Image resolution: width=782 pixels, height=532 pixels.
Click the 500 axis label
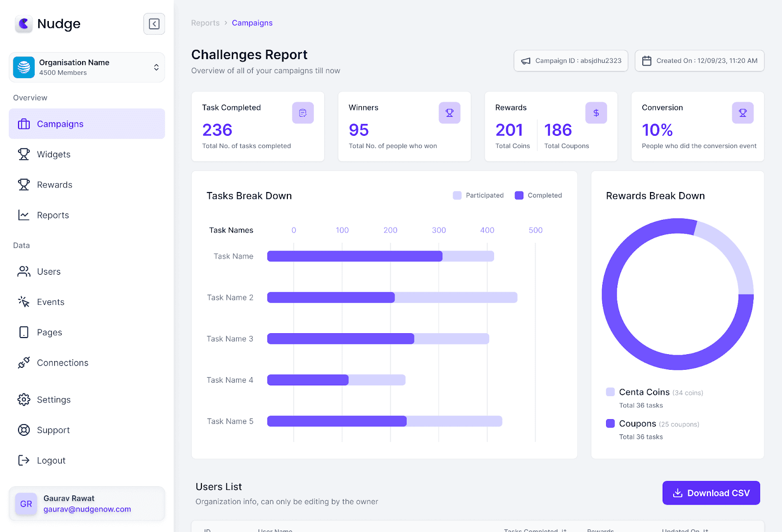click(x=535, y=230)
